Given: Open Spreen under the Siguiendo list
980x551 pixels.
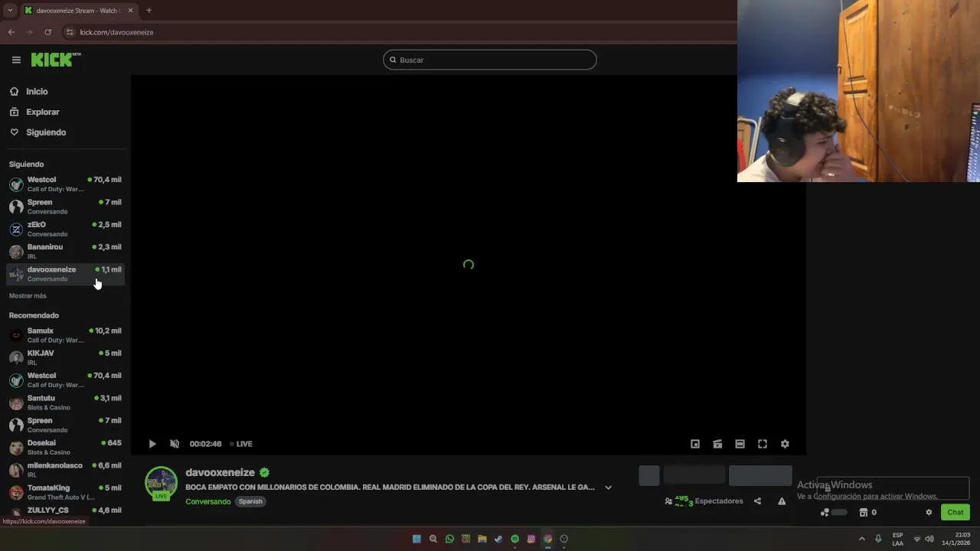Looking at the screenshot, I should point(65,207).
